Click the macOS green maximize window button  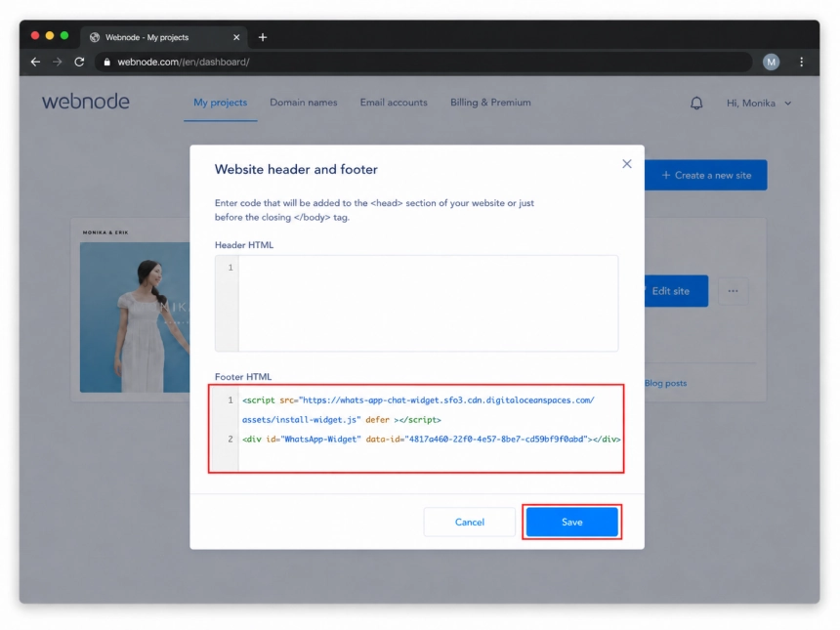[x=64, y=35]
